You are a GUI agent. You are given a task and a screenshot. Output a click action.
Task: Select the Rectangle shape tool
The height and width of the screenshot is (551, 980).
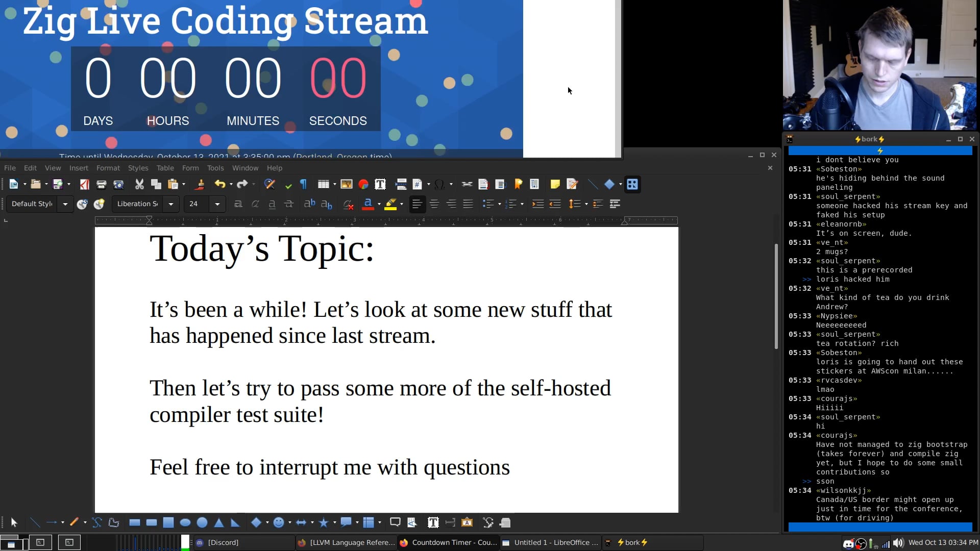coord(134,522)
